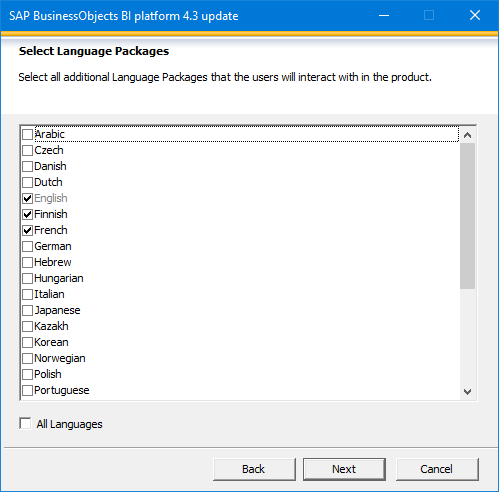The image size is (499, 492).
Task: Cancel the update installer
Action: pyautogui.click(x=437, y=469)
